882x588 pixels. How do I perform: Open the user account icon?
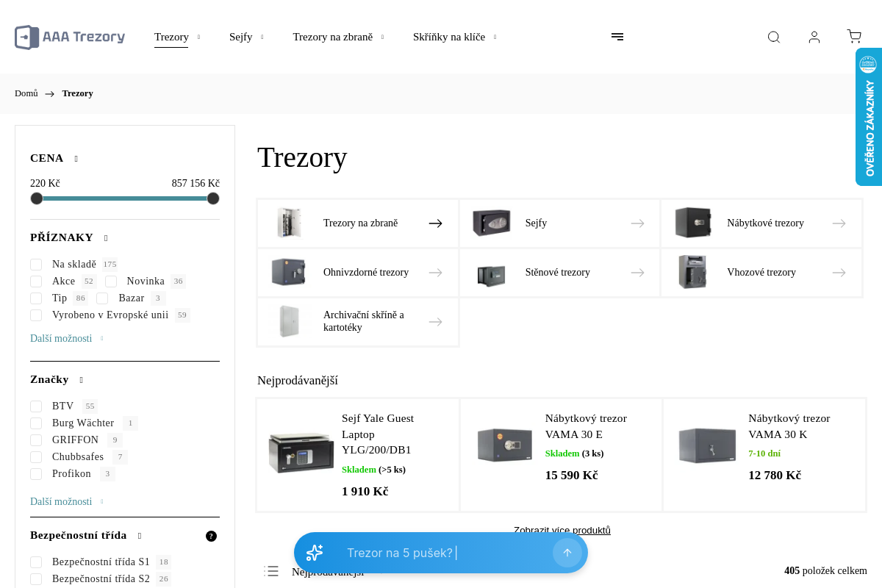pos(814,37)
